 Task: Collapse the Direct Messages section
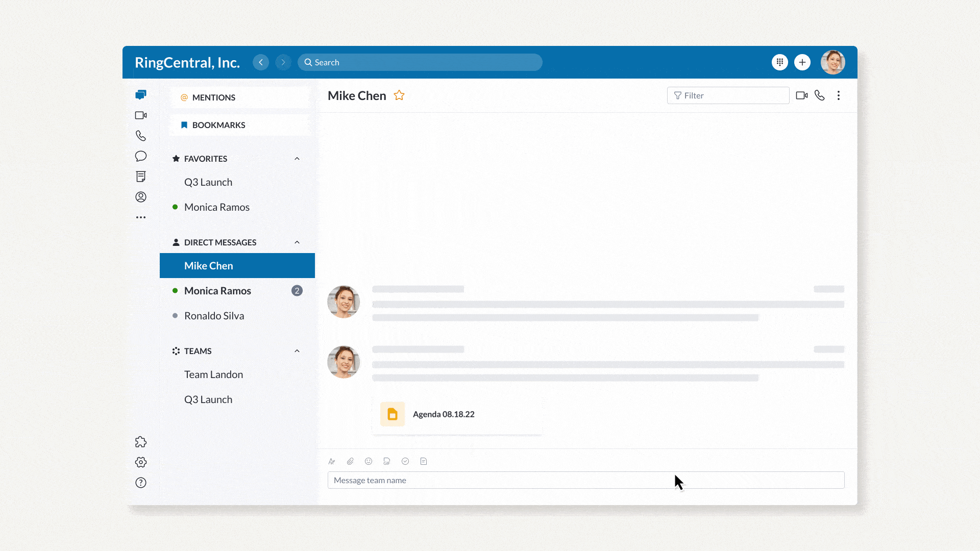coord(297,242)
